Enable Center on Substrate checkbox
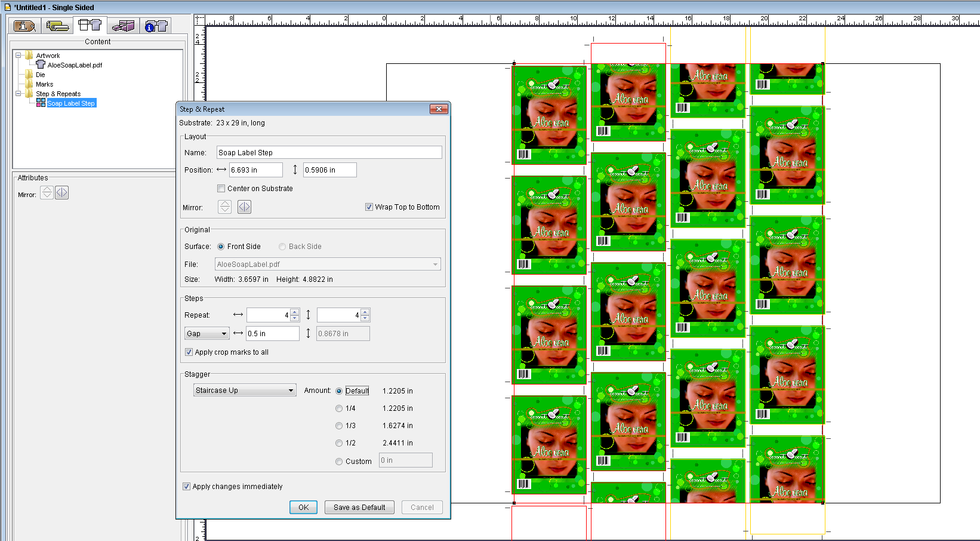980x541 pixels. tap(221, 189)
